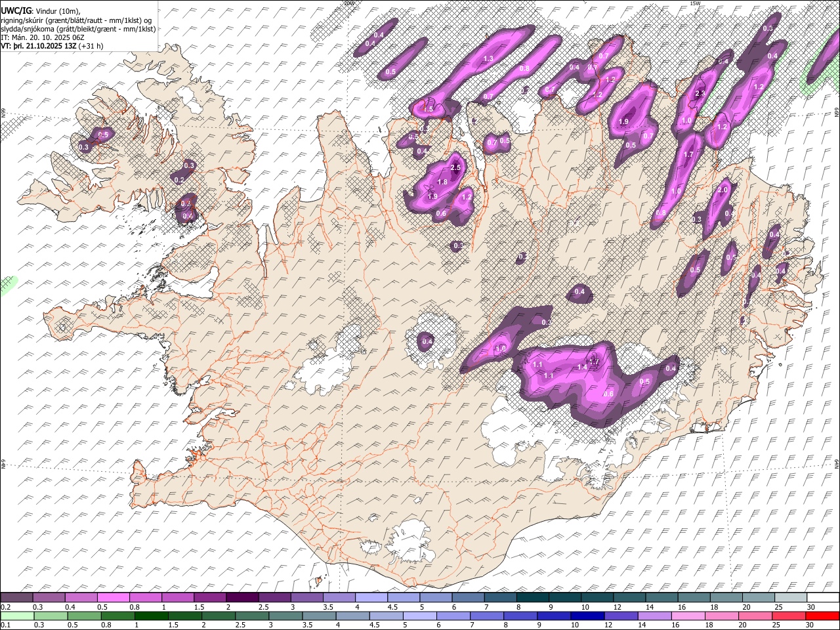Viewport: 840px width, 630px height.
Task: Click the pink bottom-row swatch labeled 20
Action: coord(756,616)
